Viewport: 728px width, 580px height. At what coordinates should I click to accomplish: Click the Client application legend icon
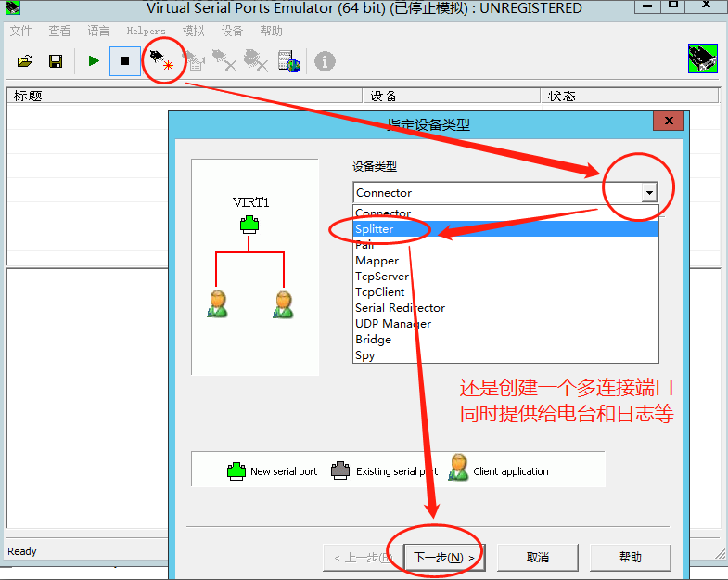[459, 468]
